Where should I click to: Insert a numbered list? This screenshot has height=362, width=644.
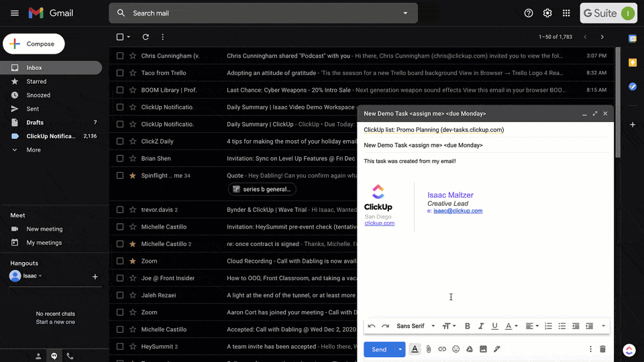548,326
